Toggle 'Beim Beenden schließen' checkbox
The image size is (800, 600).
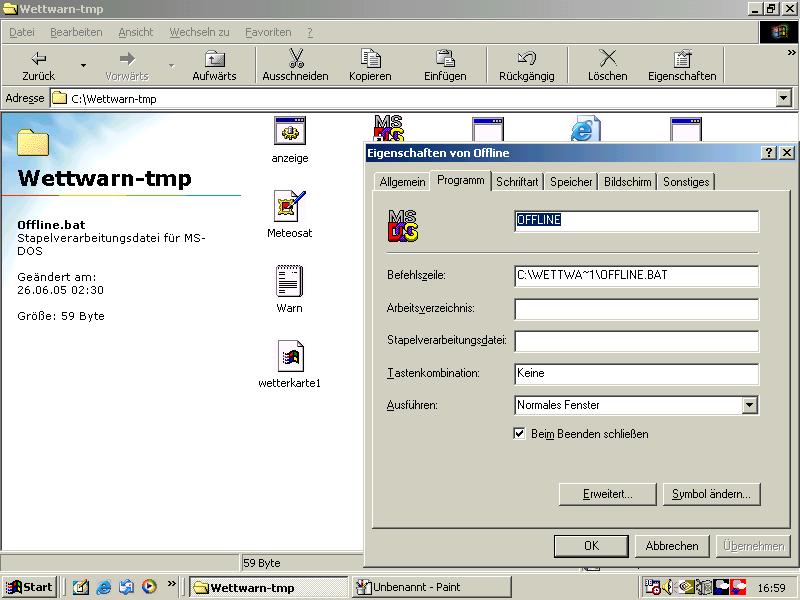(x=519, y=434)
